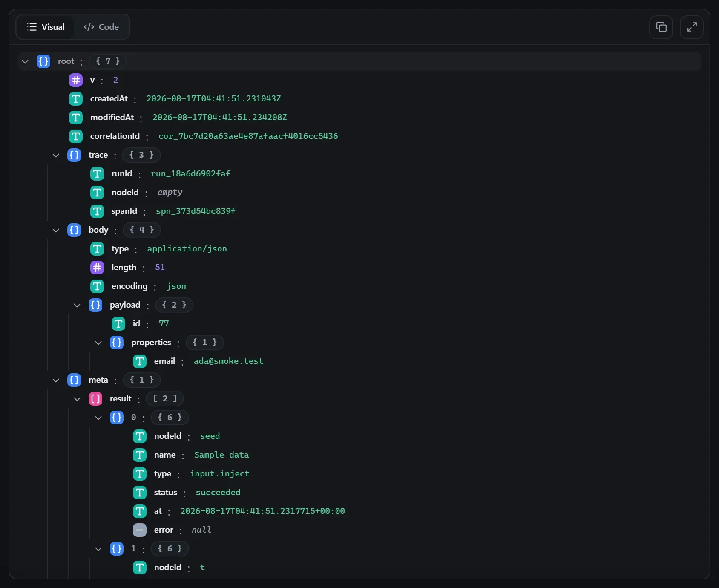Select the type value input.inject
Viewport: 719px width, 588px height.
click(x=220, y=474)
